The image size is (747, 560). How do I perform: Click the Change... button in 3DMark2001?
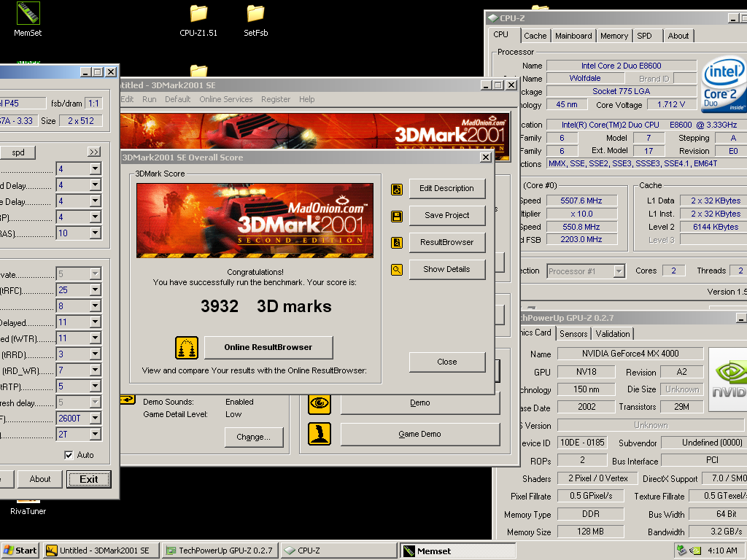(253, 437)
